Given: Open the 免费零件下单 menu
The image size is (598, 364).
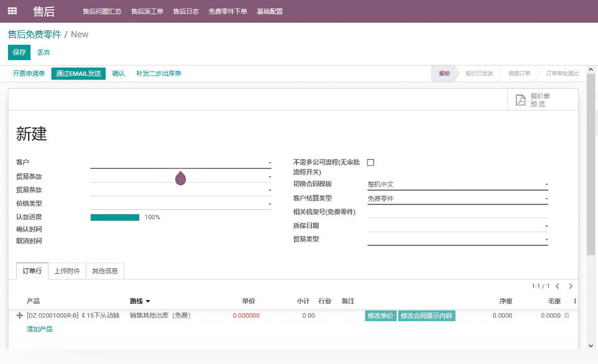Looking at the screenshot, I should point(228,11).
